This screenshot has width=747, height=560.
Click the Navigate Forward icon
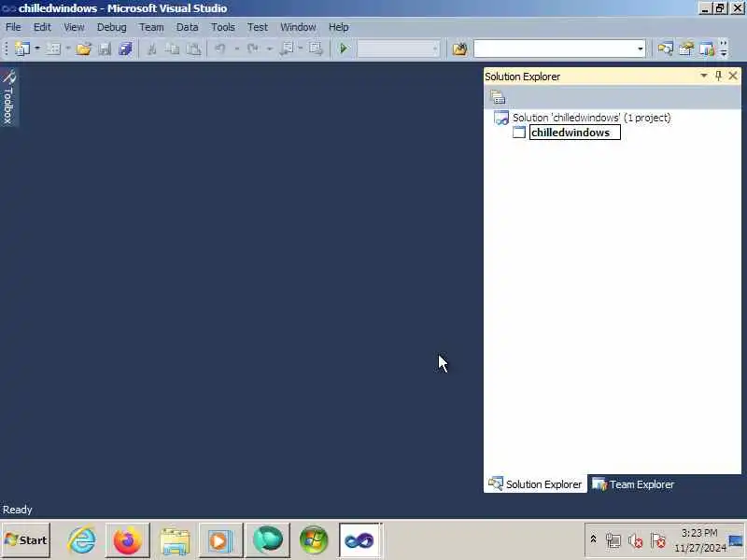(316, 49)
